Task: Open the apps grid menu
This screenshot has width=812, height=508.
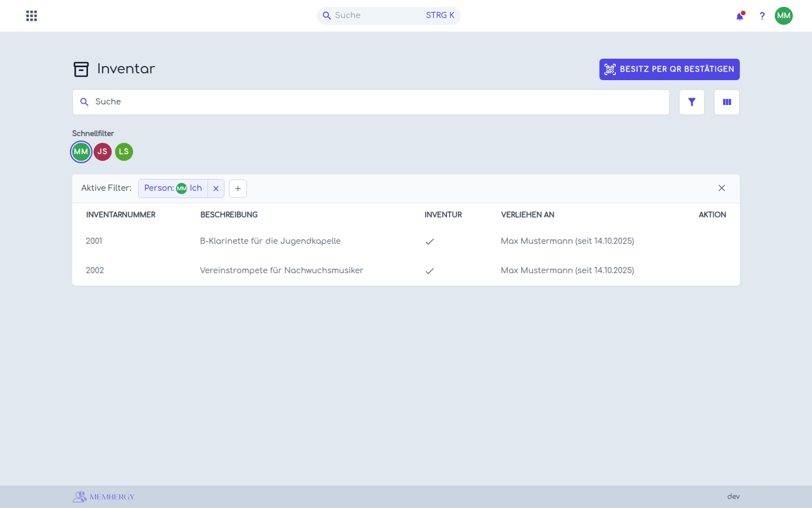Action: pos(32,16)
